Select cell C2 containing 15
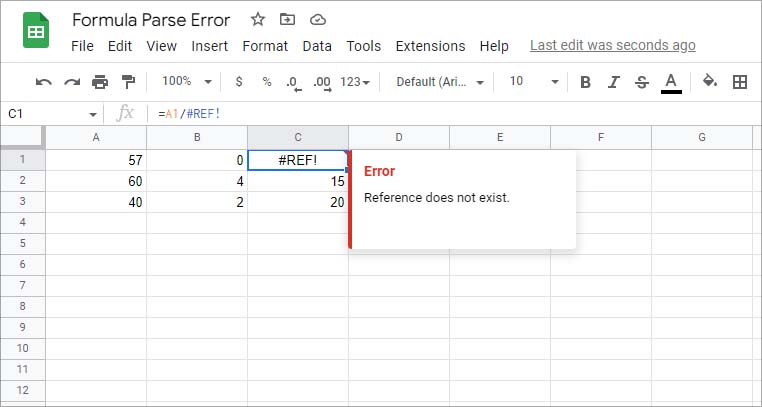 point(298,181)
